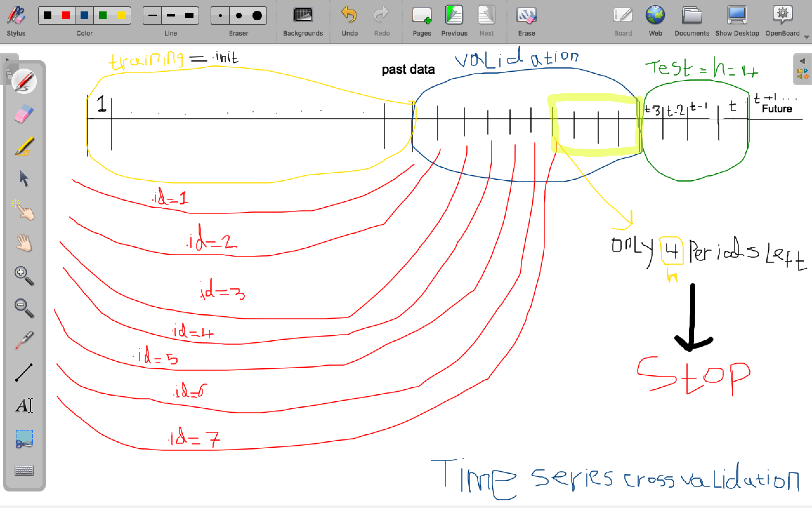This screenshot has width=812, height=508.
Task: Select the Zoom in tool
Action: click(24, 276)
